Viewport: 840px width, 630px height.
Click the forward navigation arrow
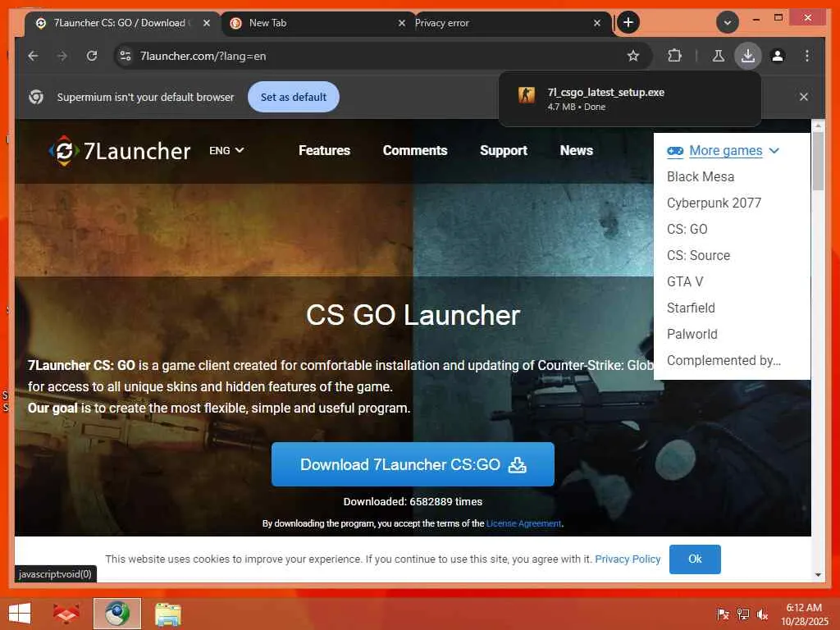point(62,56)
